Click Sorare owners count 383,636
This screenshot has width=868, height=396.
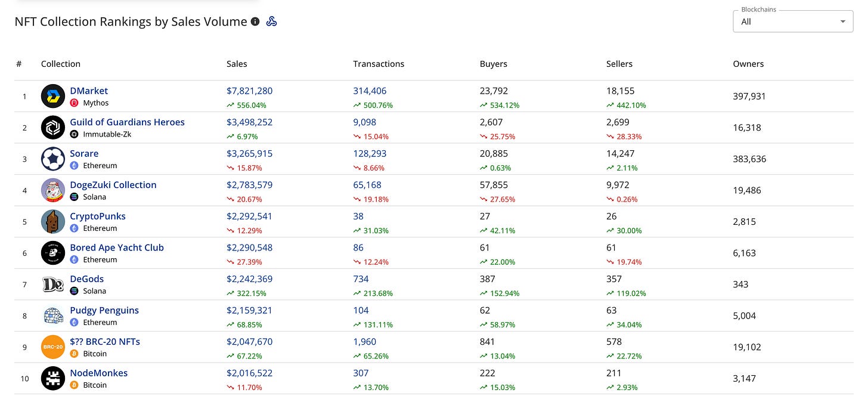tap(749, 159)
